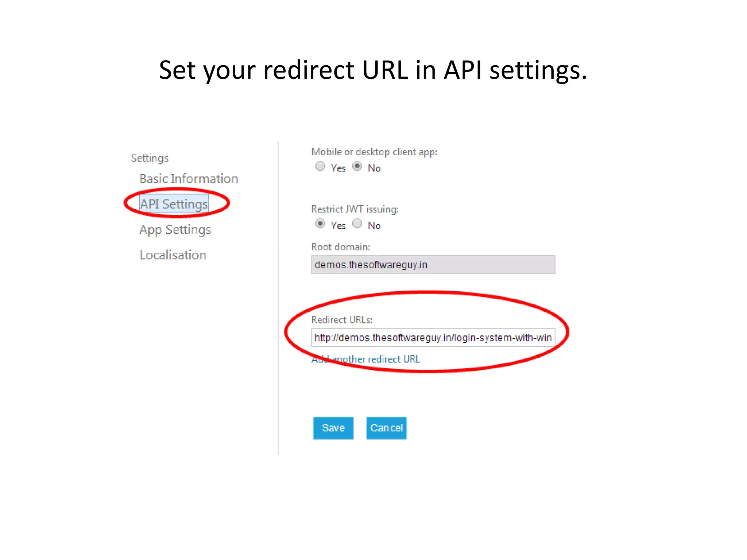The width and height of the screenshot is (747, 560).
Task: Click the Root domain text field
Action: (433, 265)
